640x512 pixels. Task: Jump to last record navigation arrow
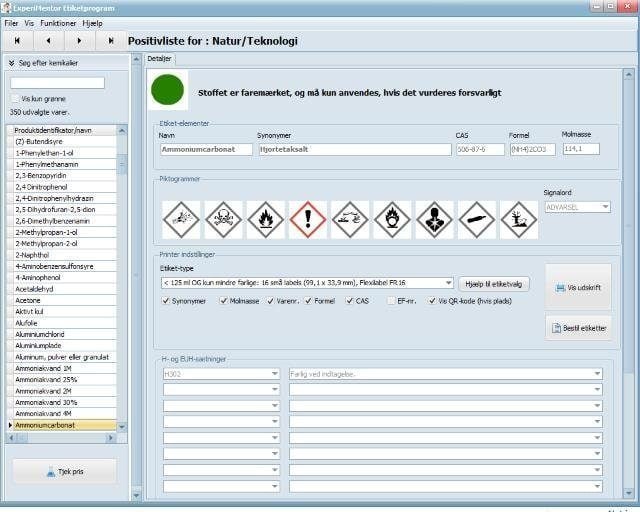111,41
